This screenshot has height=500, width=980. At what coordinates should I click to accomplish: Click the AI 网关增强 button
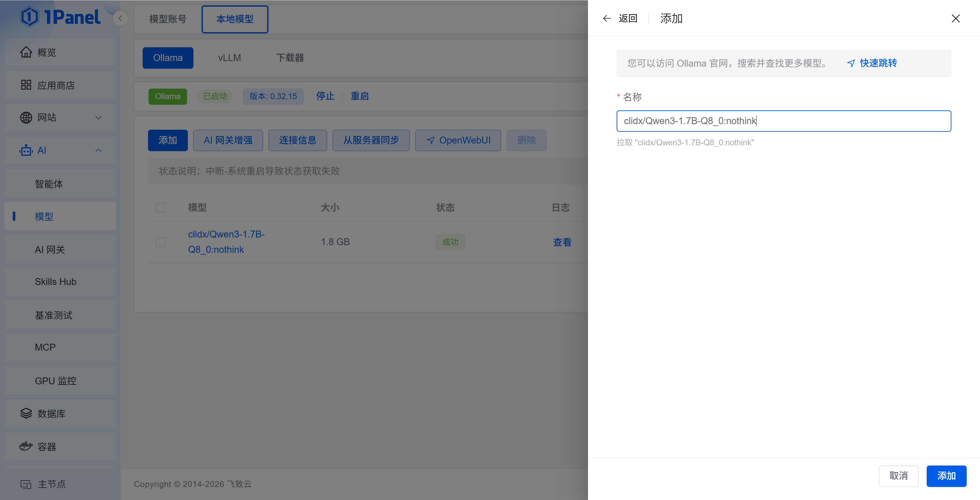tap(228, 140)
